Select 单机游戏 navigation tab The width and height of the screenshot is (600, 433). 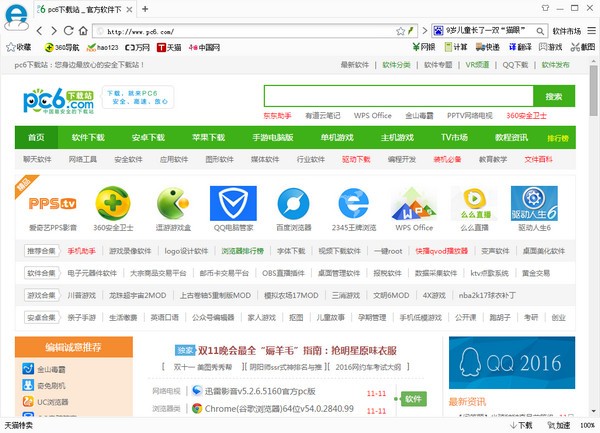click(x=337, y=137)
